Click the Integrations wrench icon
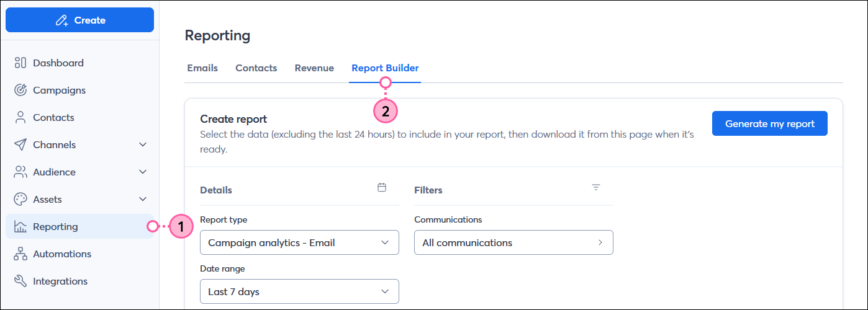 coord(20,281)
